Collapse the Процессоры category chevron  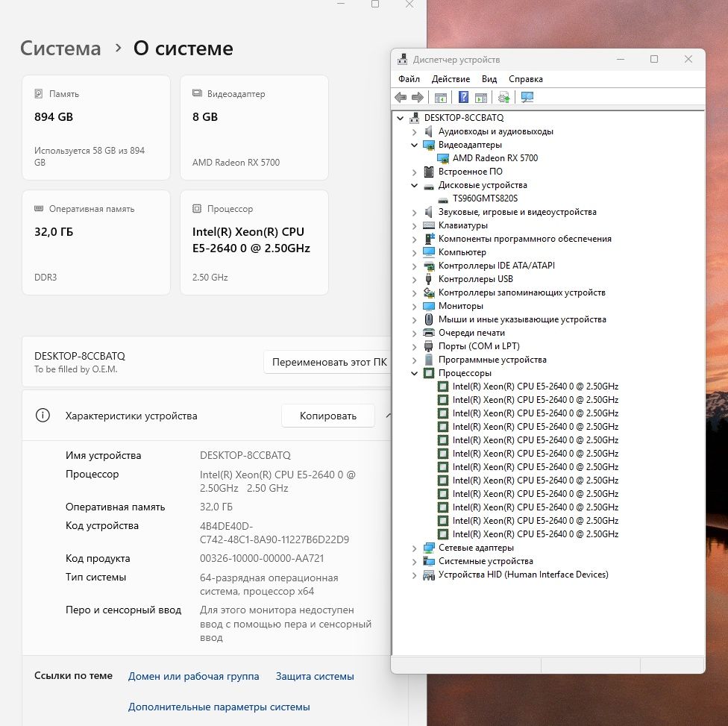415,374
